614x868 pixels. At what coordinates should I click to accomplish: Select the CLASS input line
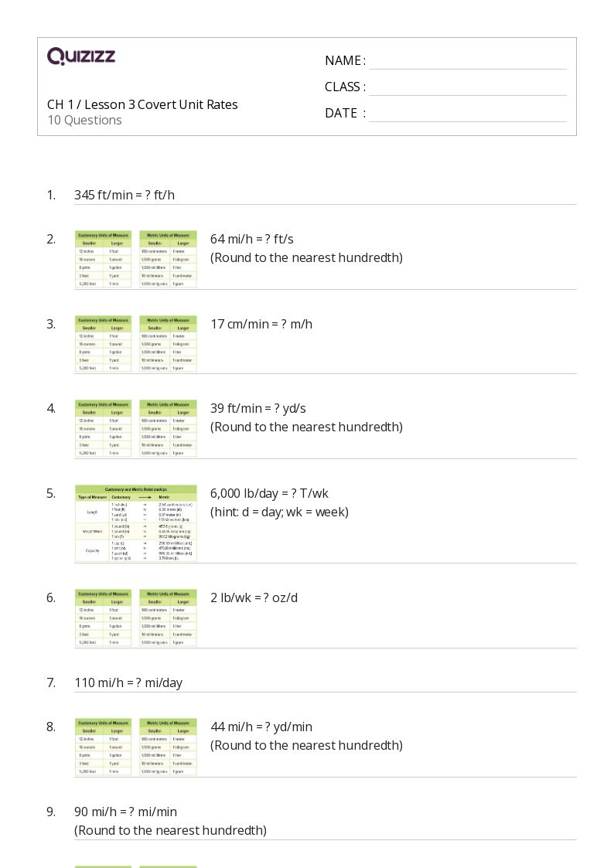pos(468,88)
